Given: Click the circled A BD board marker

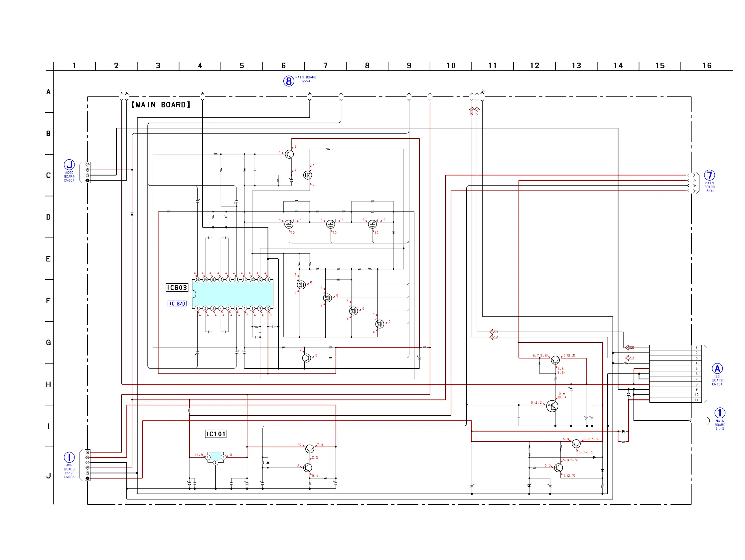Looking at the screenshot, I should (x=717, y=368).
